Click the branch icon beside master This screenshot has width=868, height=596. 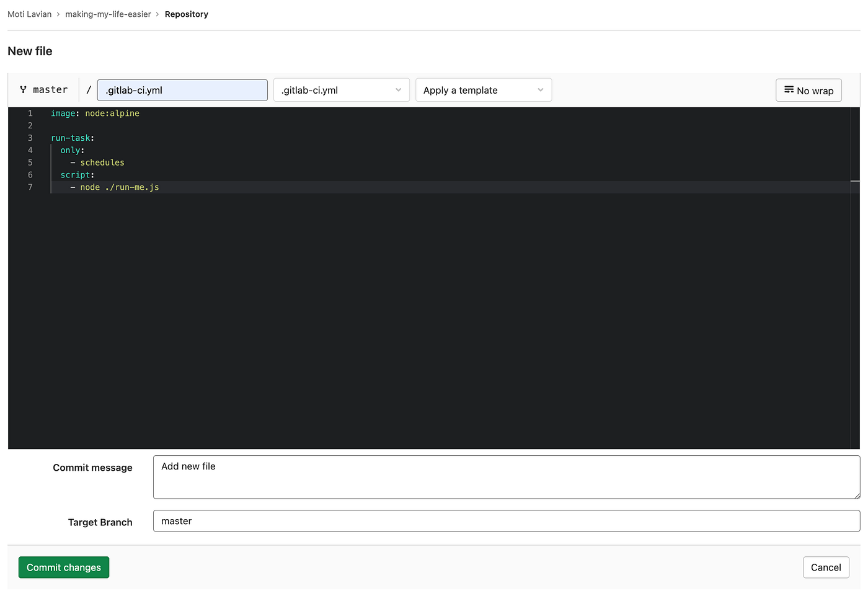click(23, 89)
